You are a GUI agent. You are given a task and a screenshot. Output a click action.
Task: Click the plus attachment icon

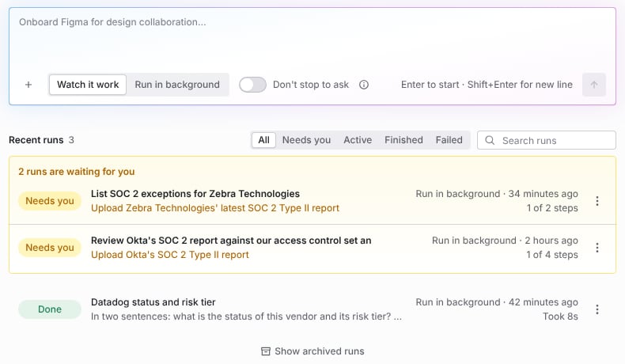pyautogui.click(x=28, y=85)
